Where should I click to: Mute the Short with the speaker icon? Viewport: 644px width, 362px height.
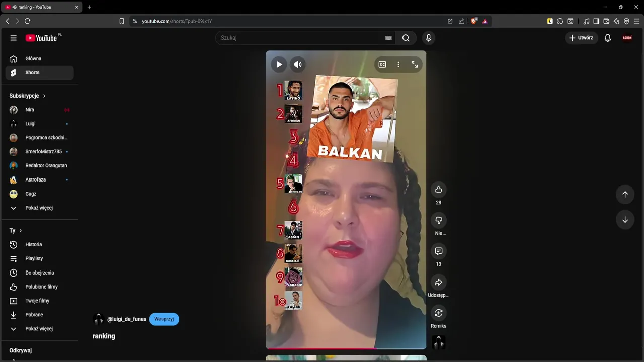[x=298, y=64]
